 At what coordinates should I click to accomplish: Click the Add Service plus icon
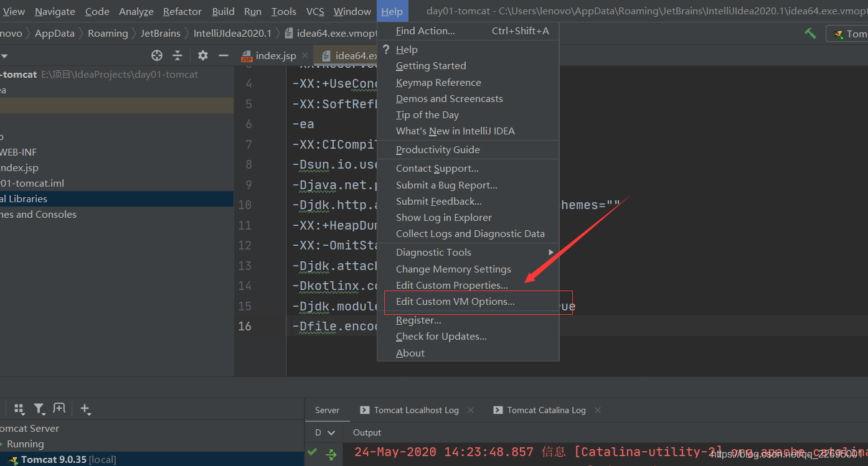85,409
